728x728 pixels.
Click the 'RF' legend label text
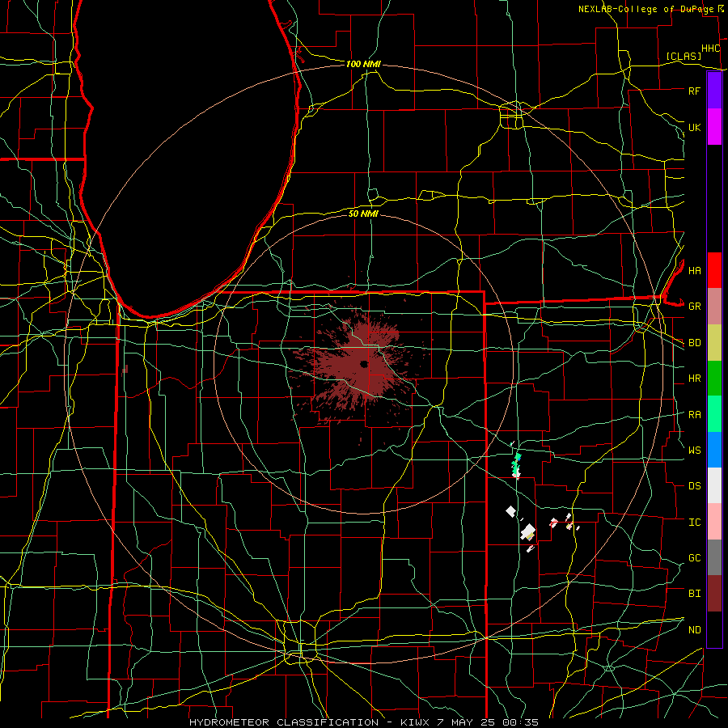click(694, 91)
